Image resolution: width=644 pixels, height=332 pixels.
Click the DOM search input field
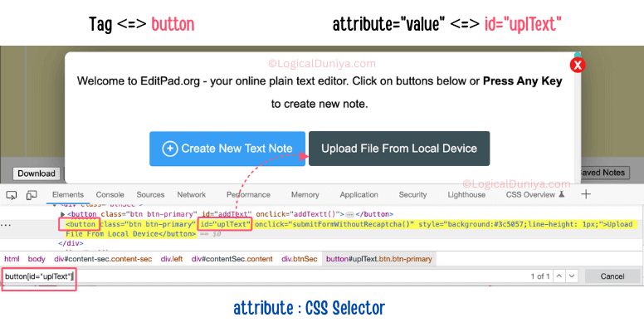[x=263, y=276]
